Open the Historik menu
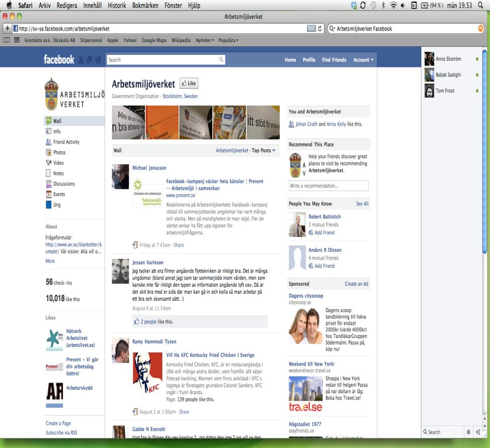Viewport: 490px width, 448px height. pyautogui.click(x=117, y=6)
